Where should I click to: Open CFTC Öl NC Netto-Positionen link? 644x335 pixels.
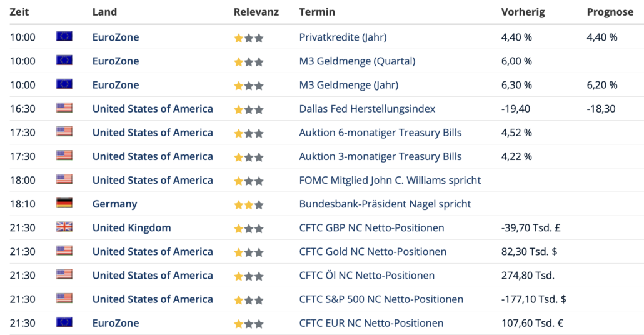(x=367, y=276)
